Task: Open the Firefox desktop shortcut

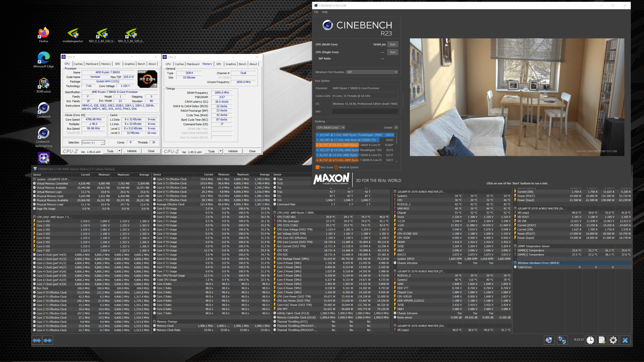Action: pyautogui.click(x=44, y=35)
